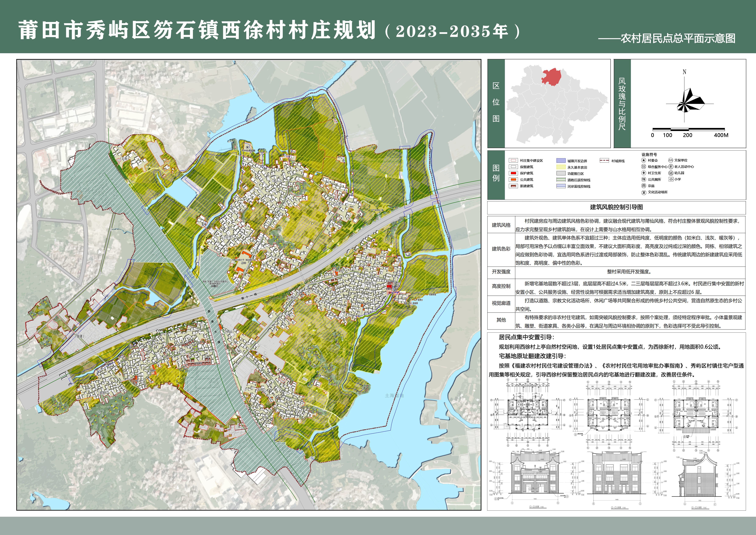Click the blue hatched 城镇开发边界 swatch
This screenshot has height=535, width=756.
point(561,161)
